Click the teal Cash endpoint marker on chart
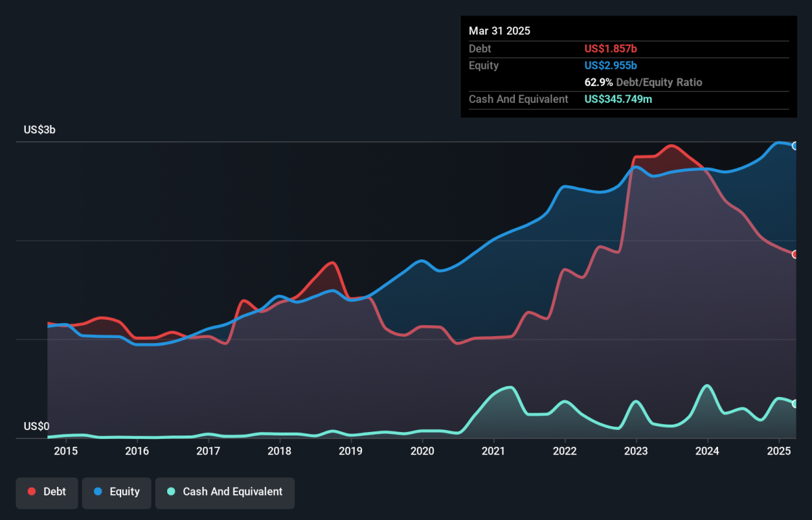Screen dimensions: 812x520 click(x=795, y=404)
